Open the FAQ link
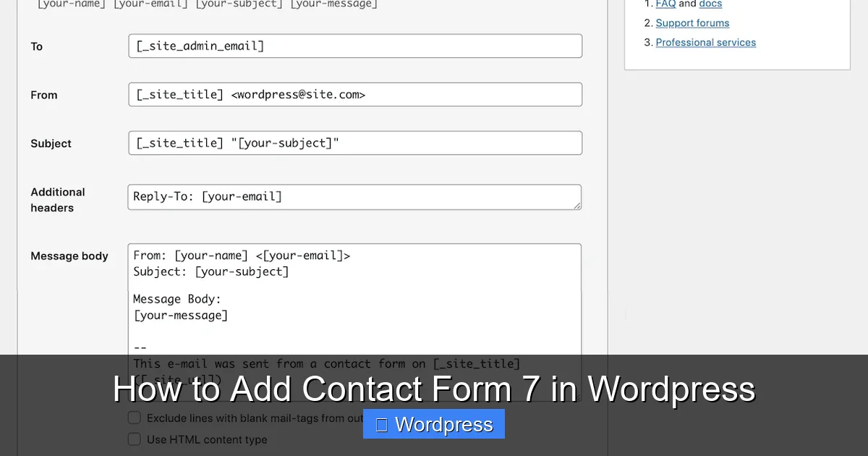868x456 pixels. [x=665, y=4]
